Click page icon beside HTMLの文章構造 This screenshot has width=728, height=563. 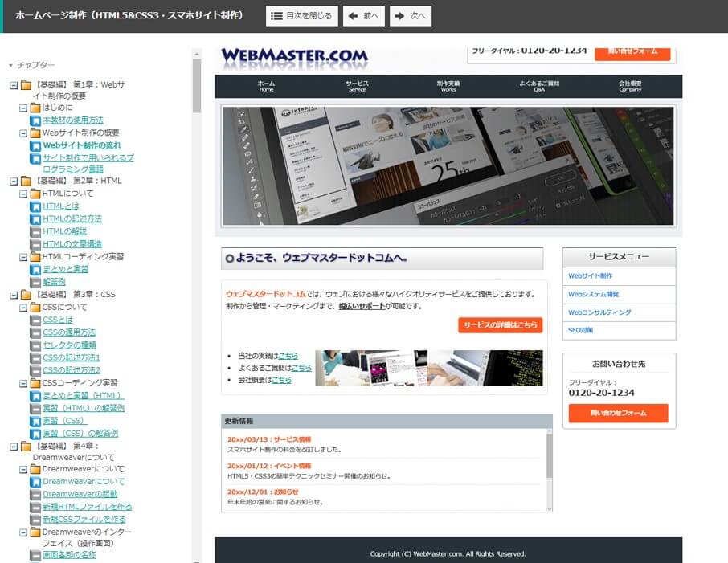(35, 244)
